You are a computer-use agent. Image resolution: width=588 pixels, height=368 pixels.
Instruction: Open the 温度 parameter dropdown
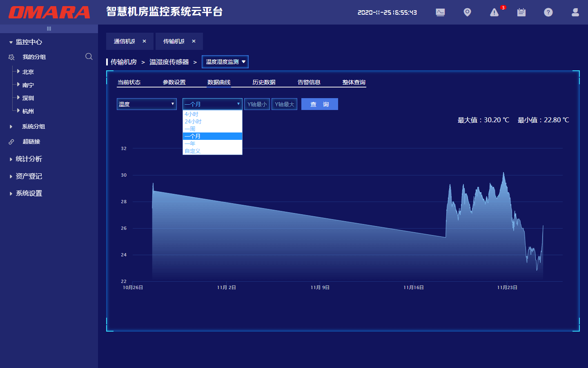tap(147, 104)
